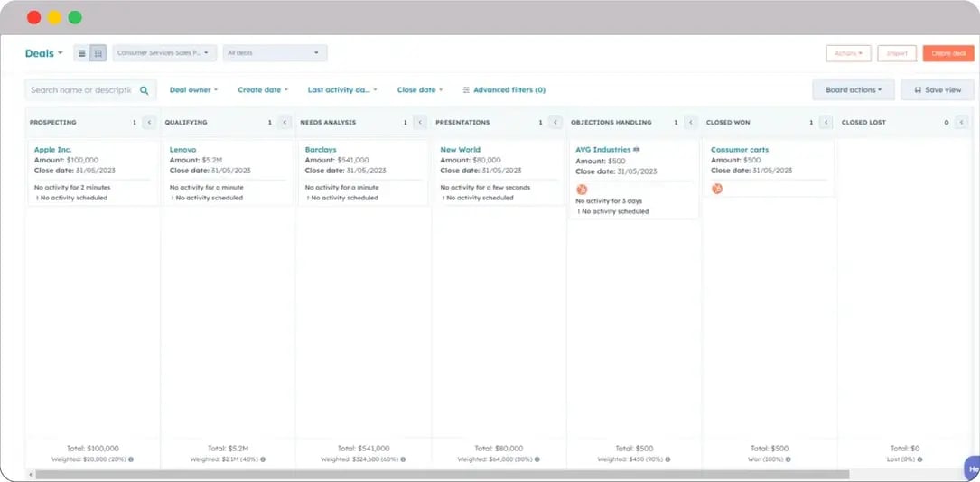The image size is (980, 482).
Task: Click Total: $0 in Closed Lost
Action: tap(905, 449)
